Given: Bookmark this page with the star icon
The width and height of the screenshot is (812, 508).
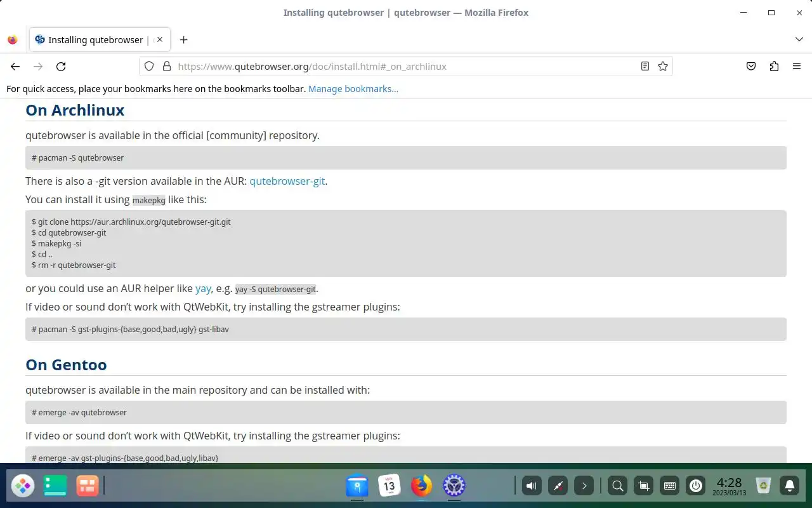Looking at the screenshot, I should [x=663, y=66].
